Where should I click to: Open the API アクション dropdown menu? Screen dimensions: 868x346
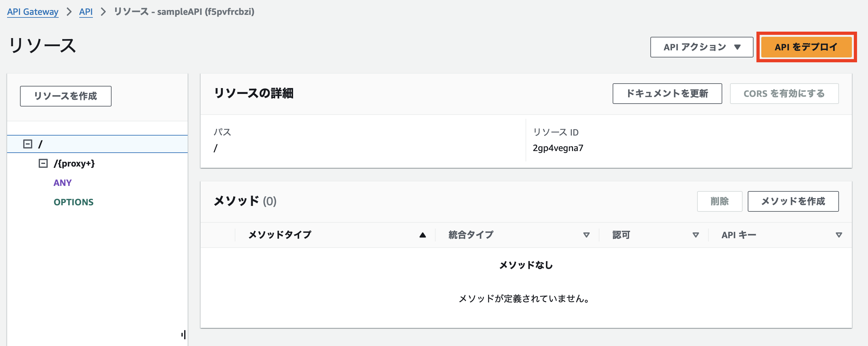point(701,47)
